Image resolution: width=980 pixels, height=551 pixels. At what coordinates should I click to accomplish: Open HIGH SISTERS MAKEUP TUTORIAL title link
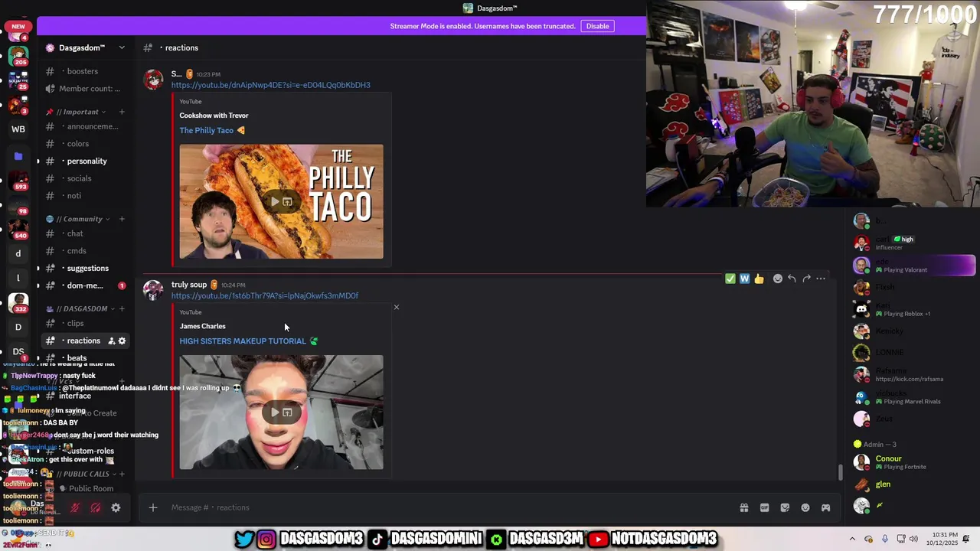248,341
